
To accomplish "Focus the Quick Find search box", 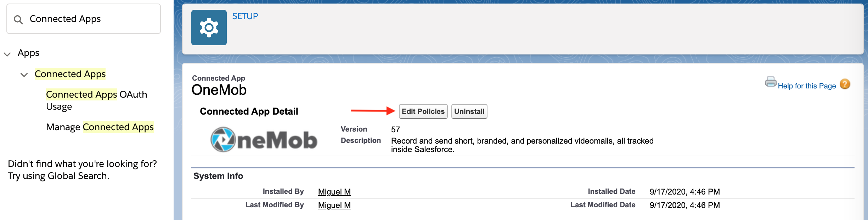I will tap(84, 19).
